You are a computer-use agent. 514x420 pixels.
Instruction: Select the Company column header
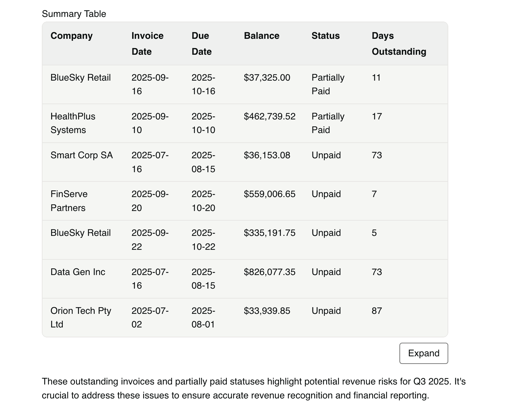71,36
